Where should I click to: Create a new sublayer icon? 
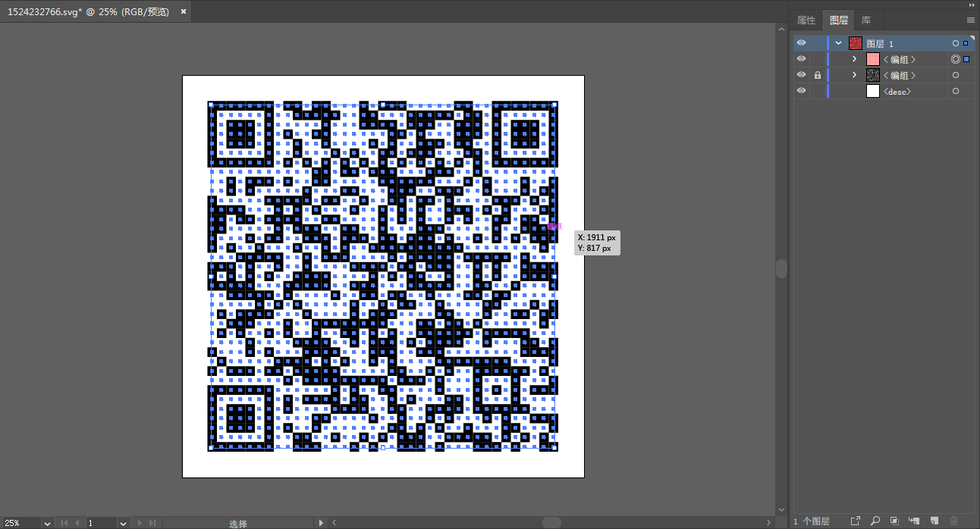tap(914, 521)
